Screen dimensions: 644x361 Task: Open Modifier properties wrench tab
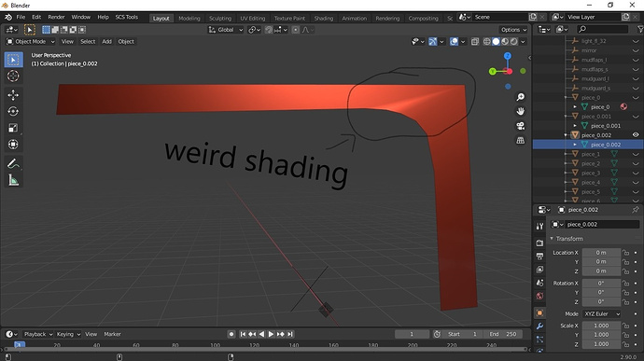539,326
